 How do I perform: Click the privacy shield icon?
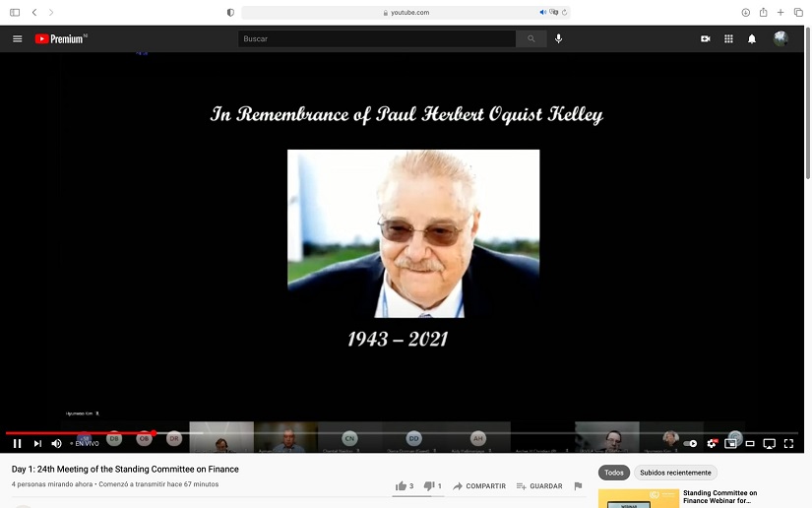point(230,12)
